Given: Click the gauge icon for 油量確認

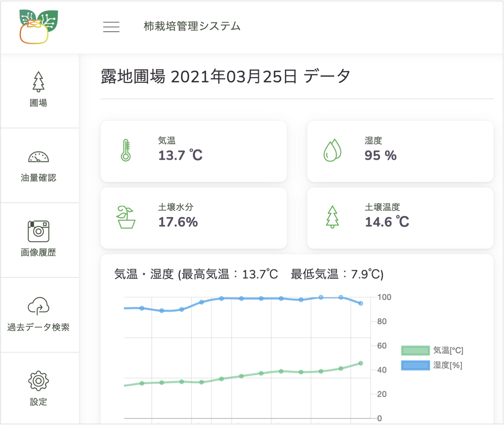Looking at the screenshot, I should click(x=38, y=157).
